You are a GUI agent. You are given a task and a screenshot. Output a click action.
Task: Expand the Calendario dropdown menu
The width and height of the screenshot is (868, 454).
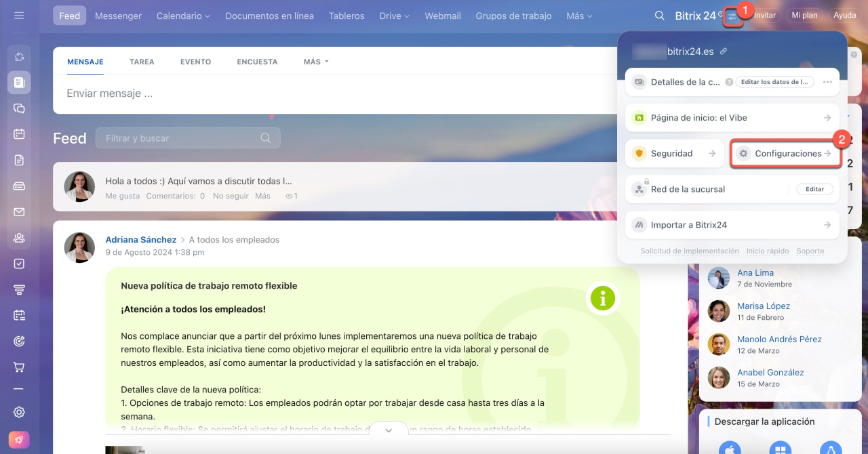pyautogui.click(x=183, y=16)
